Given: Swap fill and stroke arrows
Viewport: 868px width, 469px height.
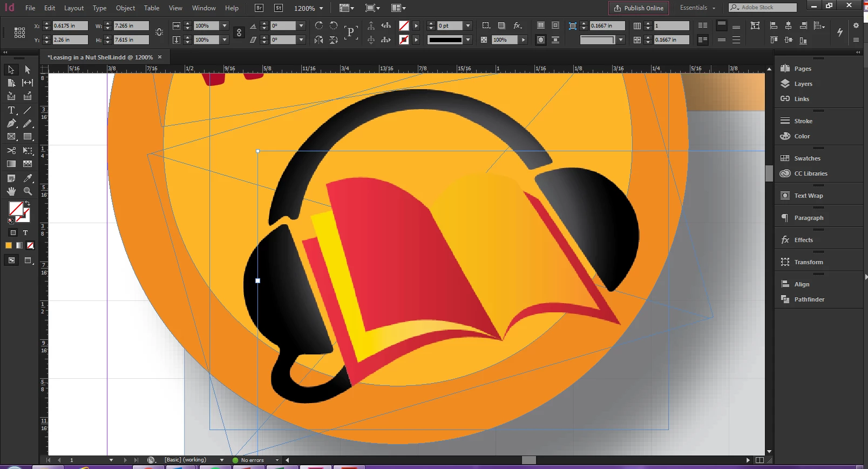Looking at the screenshot, I should [x=27, y=204].
